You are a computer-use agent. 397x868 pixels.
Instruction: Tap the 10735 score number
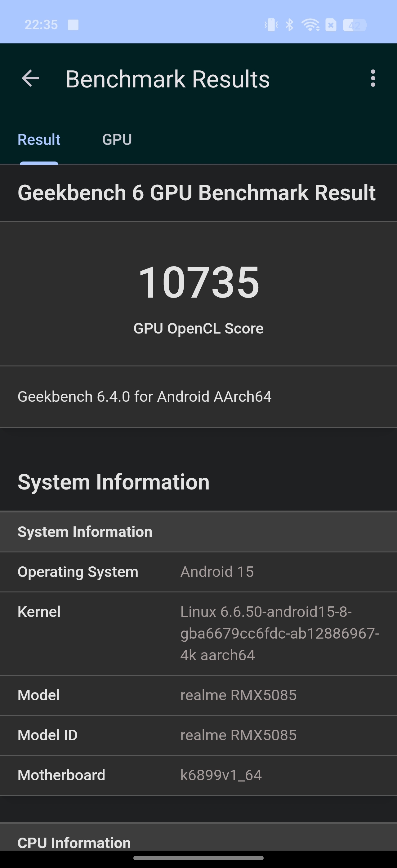198,282
